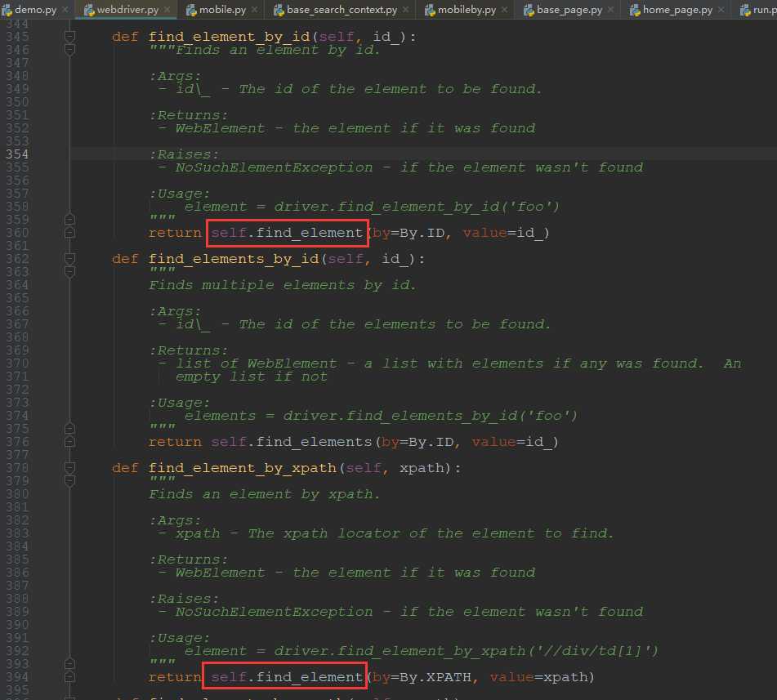Open the home_page.py tab
Viewport: 777px width, 700px height.
678,10
